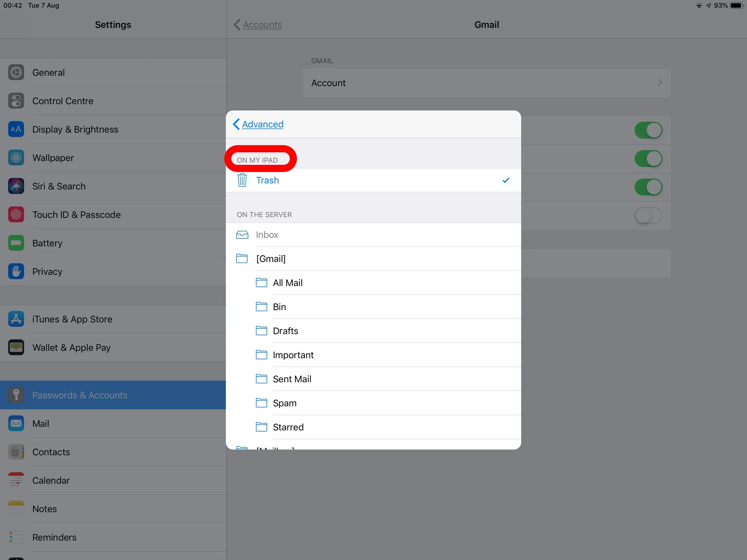Open the Touch ID fingerprint icon
747x560 pixels.
coord(16,214)
